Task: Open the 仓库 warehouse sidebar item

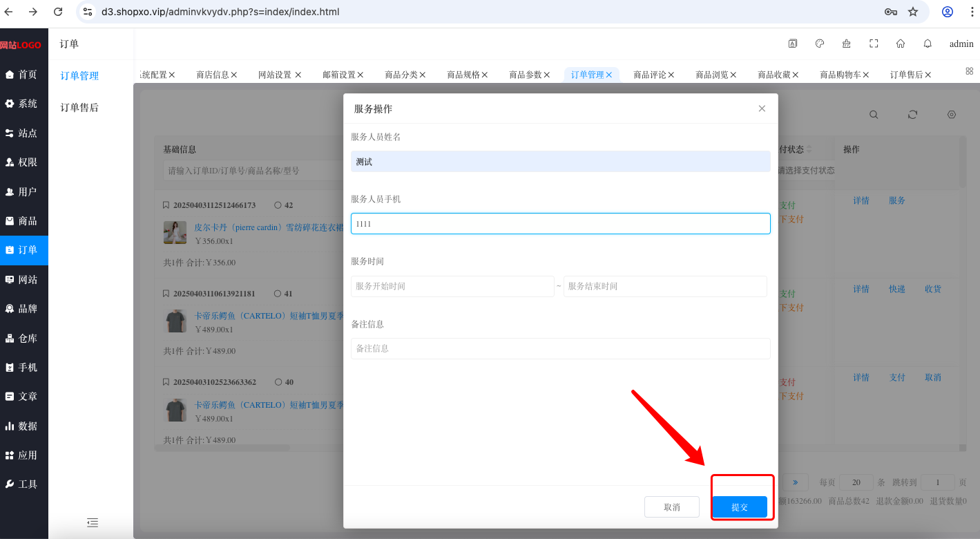Action: 23,339
